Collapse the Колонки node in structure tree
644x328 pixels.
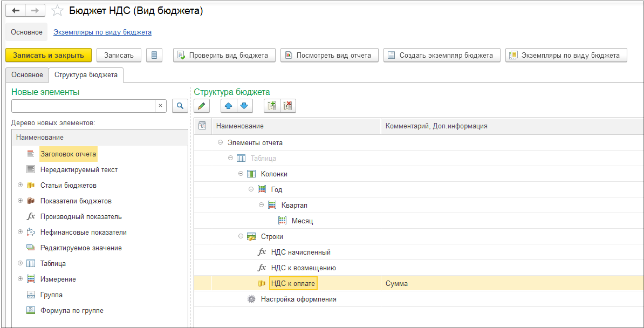[x=241, y=174]
